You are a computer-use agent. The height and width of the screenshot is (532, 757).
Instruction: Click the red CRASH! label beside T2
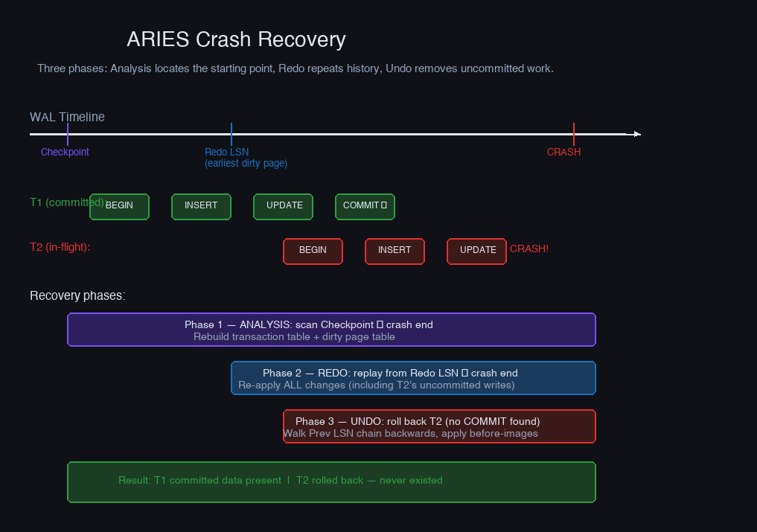coord(529,249)
